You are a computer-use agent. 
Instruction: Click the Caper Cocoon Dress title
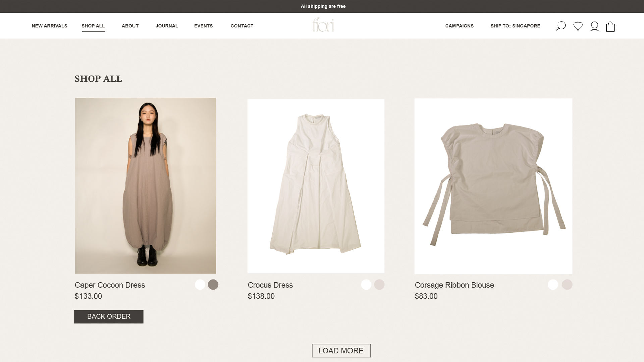coord(110,285)
